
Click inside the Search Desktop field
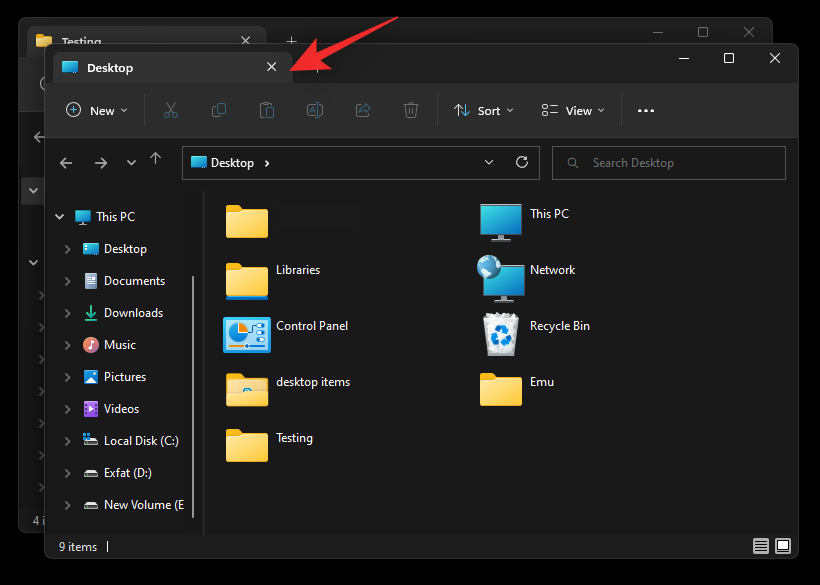click(668, 162)
